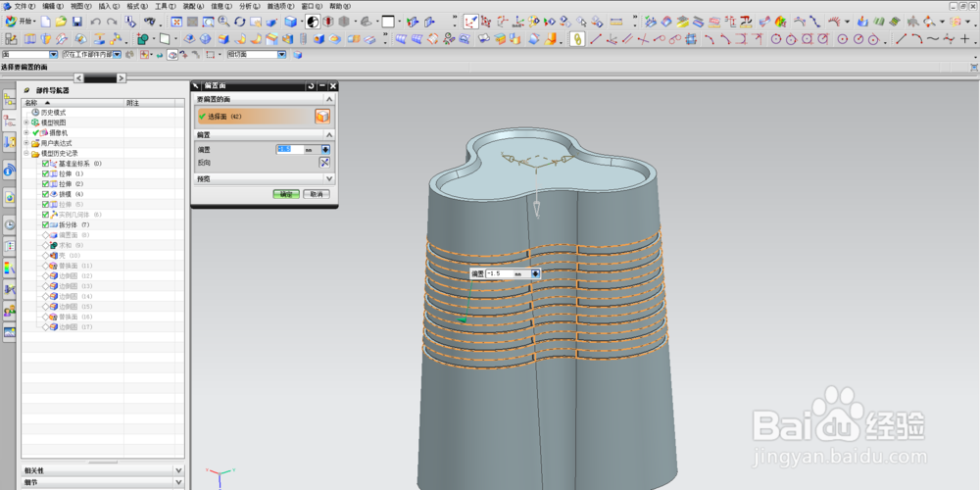Open the 编辑 menu
Screen dimensions: 980x490
(x=53, y=6)
